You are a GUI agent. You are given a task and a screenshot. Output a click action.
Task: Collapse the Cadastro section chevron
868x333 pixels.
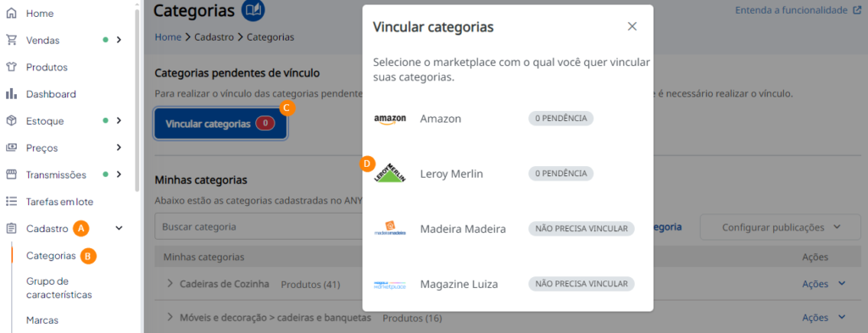tap(119, 228)
